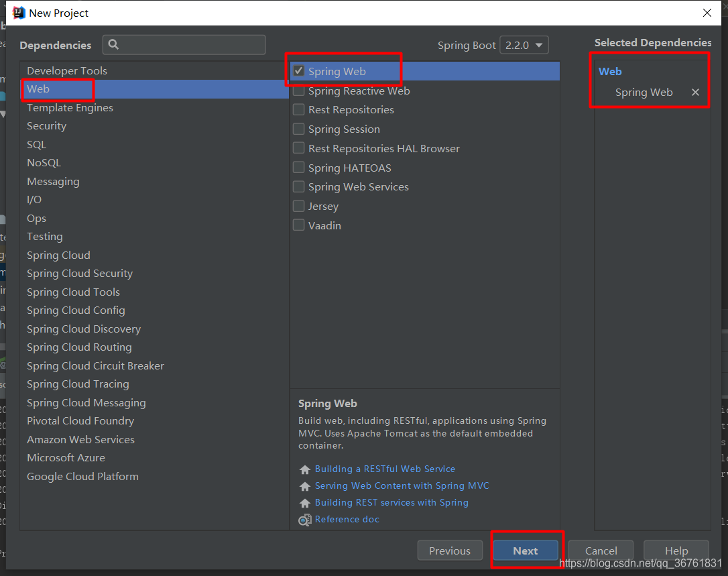728x576 pixels.
Task: Click Web group in Selected Dependencies
Action: 609,72
